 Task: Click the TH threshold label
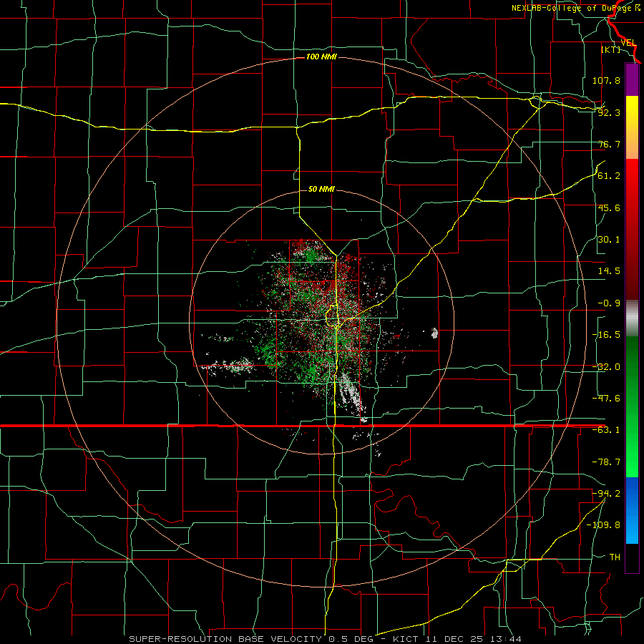(x=615, y=557)
